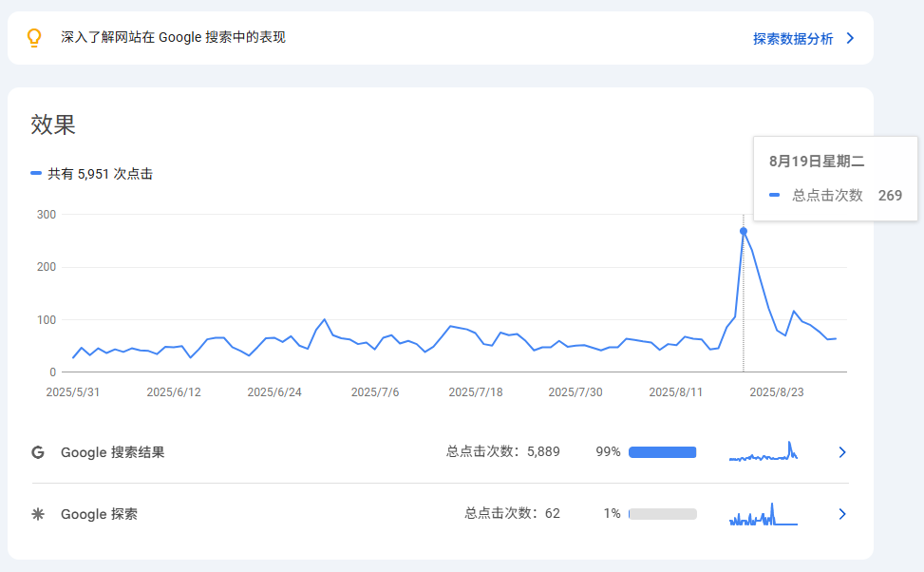Click the 2025/8/23 axis date label
The height and width of the screenshot is (572, 924).
pyautogui.click(x=777, y=392)
